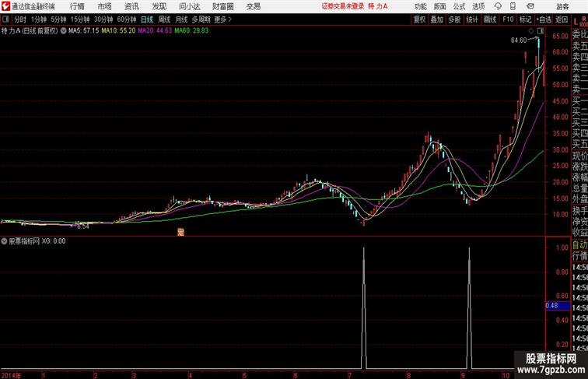Click month 10 on the time axis
Screen dimensions: 588x379
[506, 375]
